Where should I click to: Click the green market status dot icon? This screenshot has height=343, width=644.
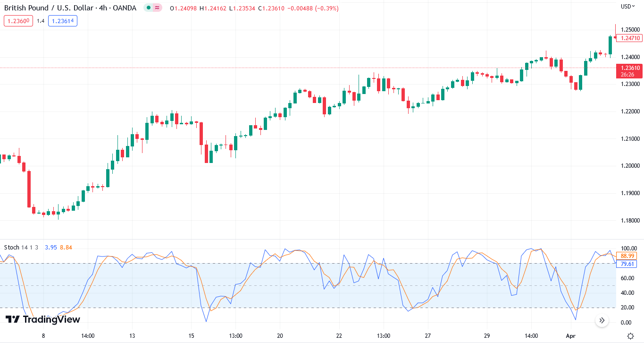(x=149, y=8)
